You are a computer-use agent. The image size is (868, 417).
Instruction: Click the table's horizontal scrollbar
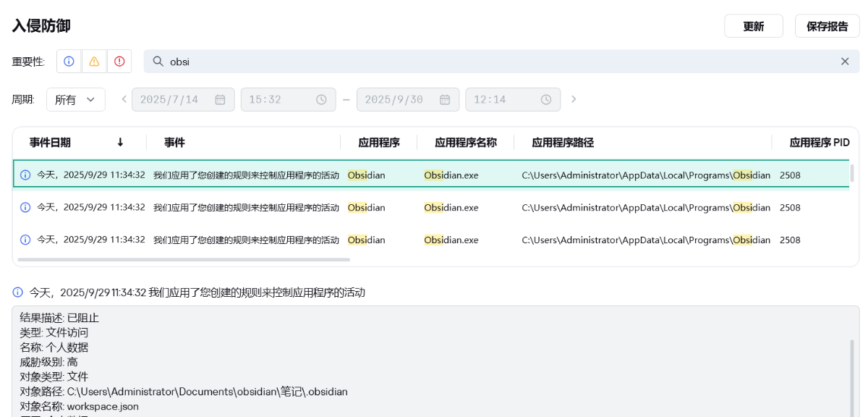click(184, 259)
